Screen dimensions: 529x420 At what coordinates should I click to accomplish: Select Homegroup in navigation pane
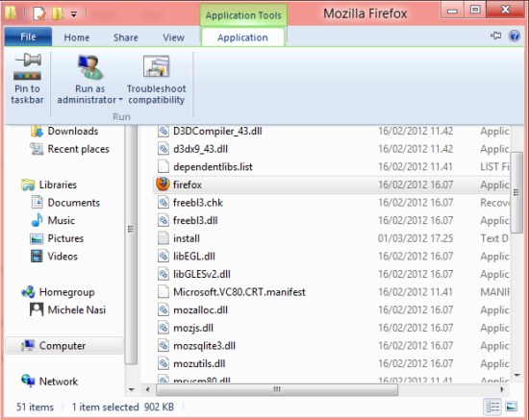pos(58,292)
